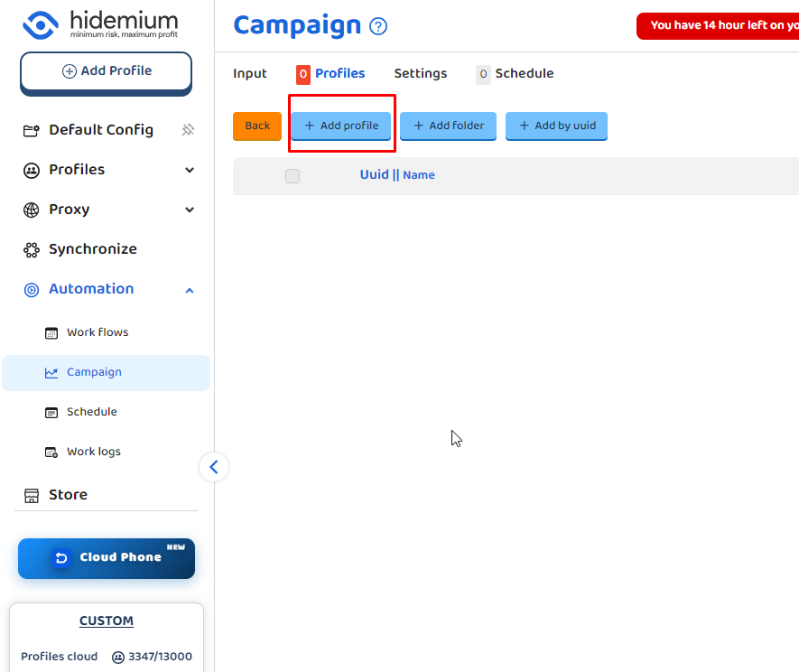Viewport: 799px width, 672px height.
Task: Switch to the Input tab
Action: pos(250,74)
